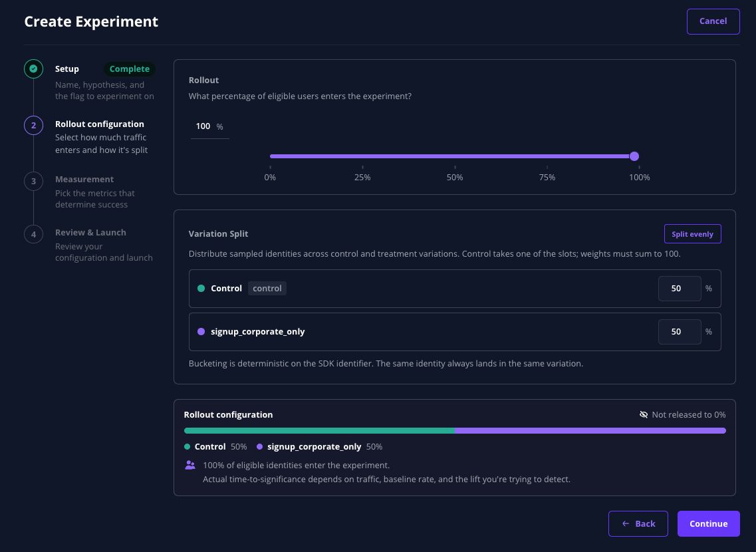The width and height of the screenshot is (756, 552).
Task: Click the 0% tick label under slider
Action: pyautogui.click(x=270, y=178)
